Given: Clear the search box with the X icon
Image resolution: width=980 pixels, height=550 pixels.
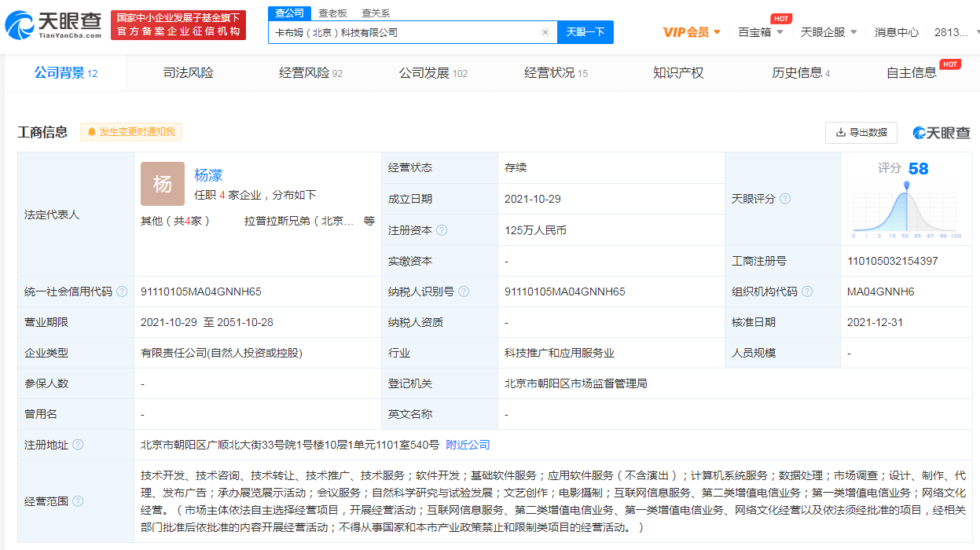Looking at the screenshot, I should pyautogui.click(x=545, y=32).
